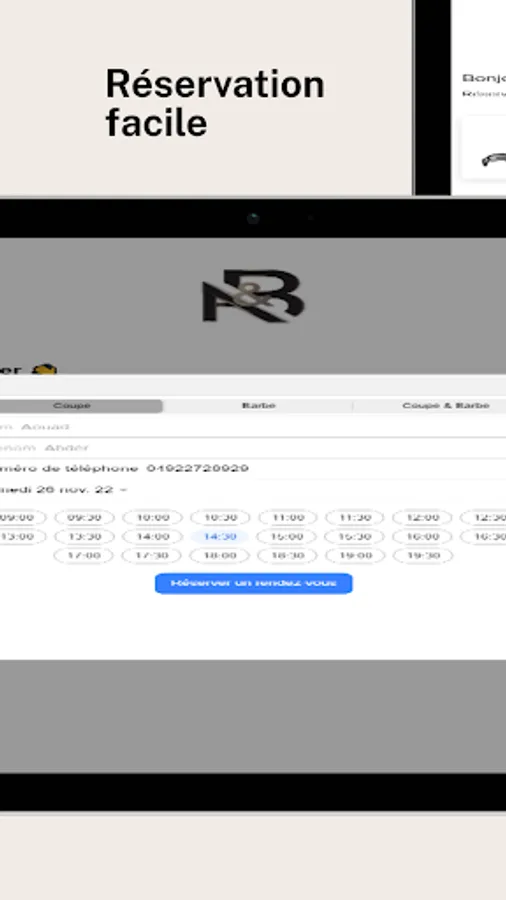Screen dimensions: 506x900
Task: Deselect the highlighted 14:30 slot
Action: [x=220, y=537]
